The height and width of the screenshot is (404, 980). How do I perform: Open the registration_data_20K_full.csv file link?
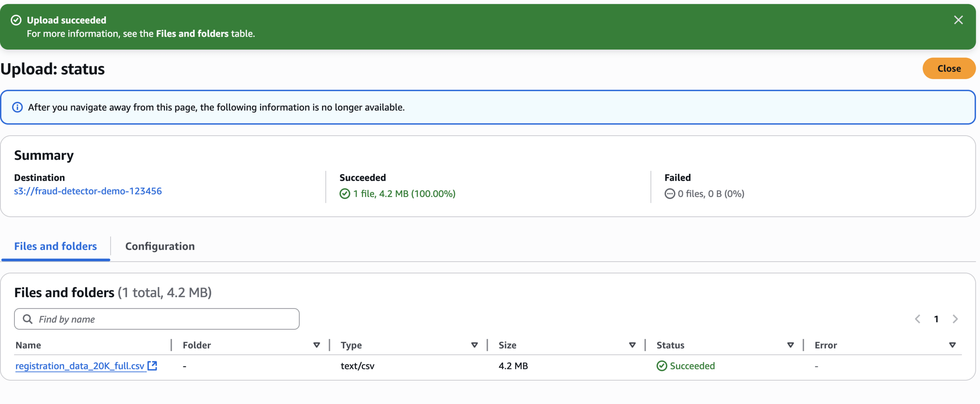coord(80,366)
